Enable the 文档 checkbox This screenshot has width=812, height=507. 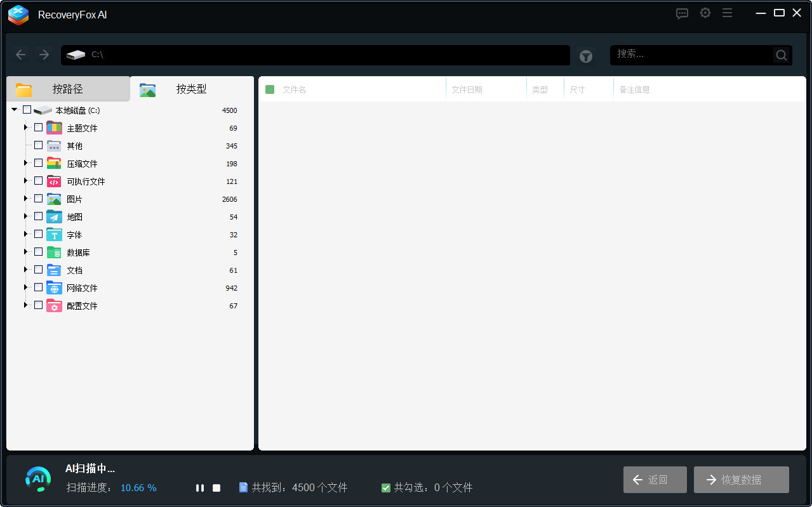tap(38, 269)
